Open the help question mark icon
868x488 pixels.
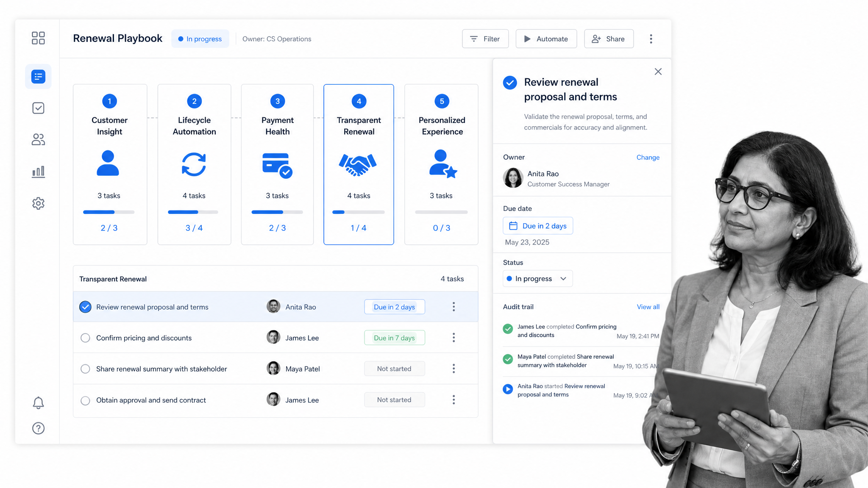pyautogui.click(x=38, y=428)
